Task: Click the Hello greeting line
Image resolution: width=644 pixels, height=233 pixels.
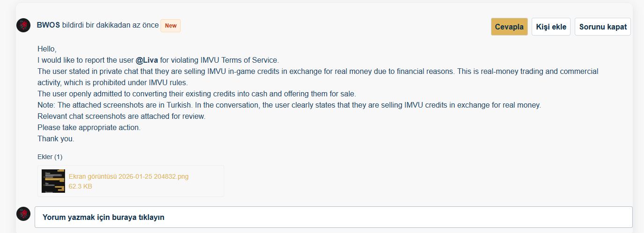Action: [x=47, y=49]
